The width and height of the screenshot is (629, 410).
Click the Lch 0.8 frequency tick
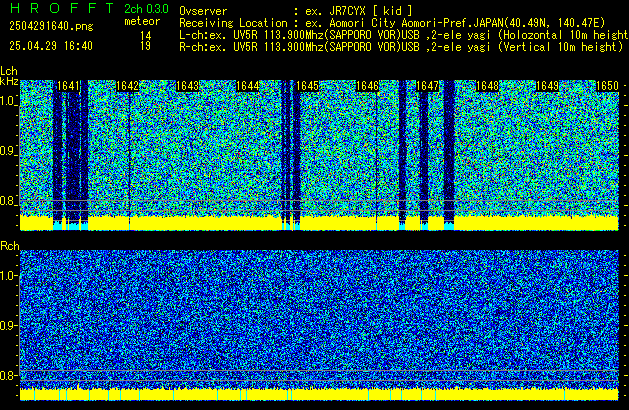pyautogui.click(x=8, y=201)
